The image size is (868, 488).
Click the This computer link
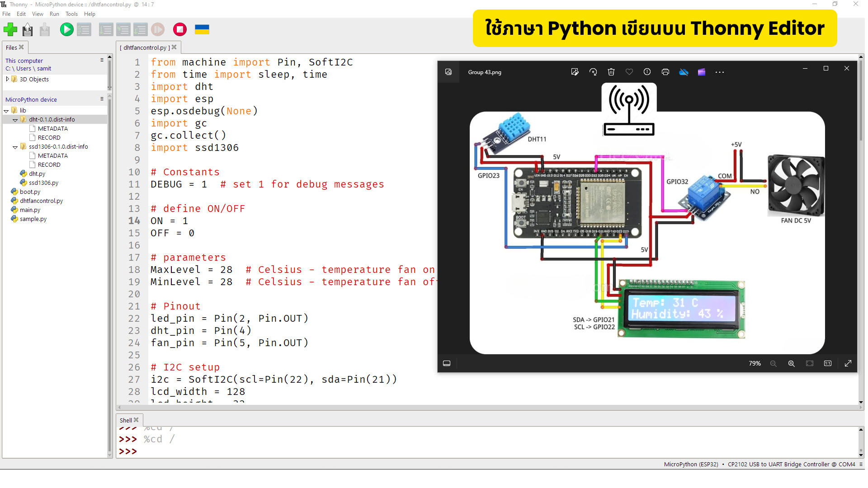coord(24,61)
